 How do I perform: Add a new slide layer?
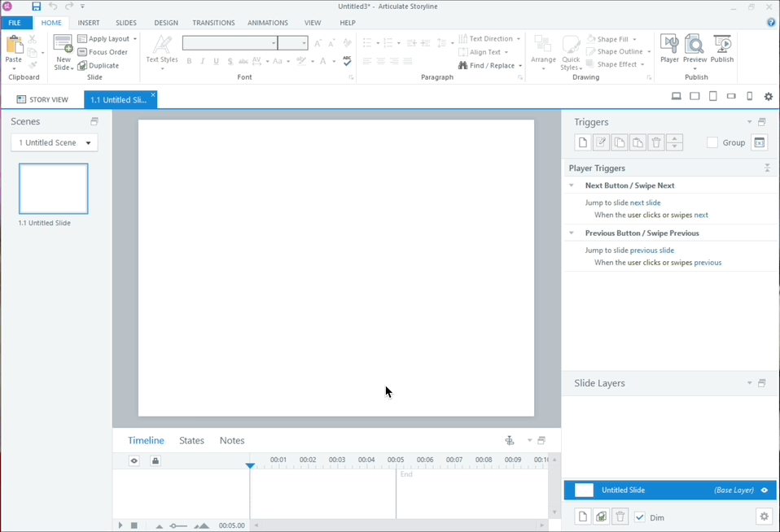pyautogui.click(x=583, y=517)
